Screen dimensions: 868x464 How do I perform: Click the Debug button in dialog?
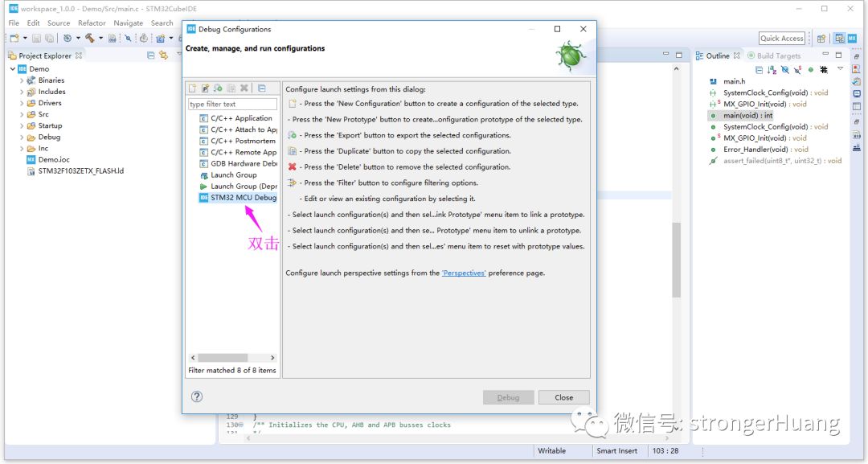point(508,397)
